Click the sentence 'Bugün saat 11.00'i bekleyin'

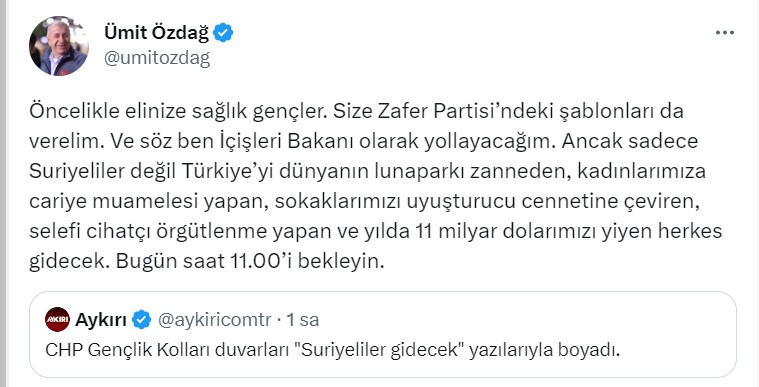(250, 262)
